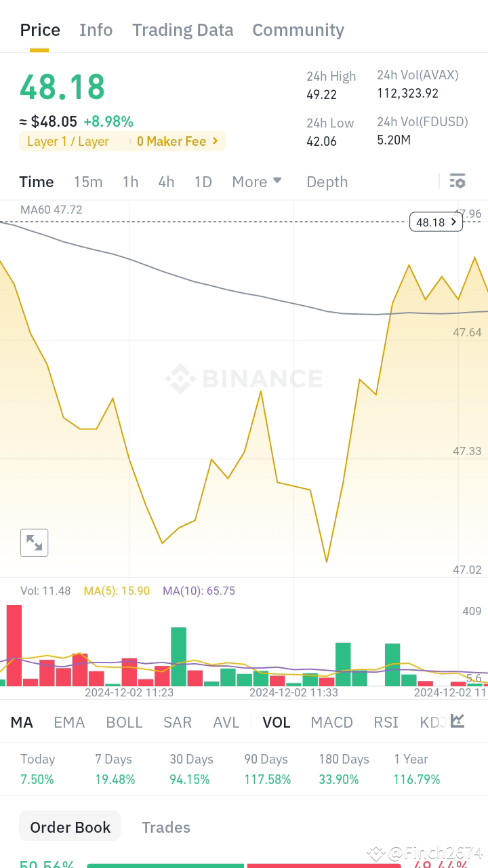Open the Community tab
This screenshot has height=868, width=488.
298,30
